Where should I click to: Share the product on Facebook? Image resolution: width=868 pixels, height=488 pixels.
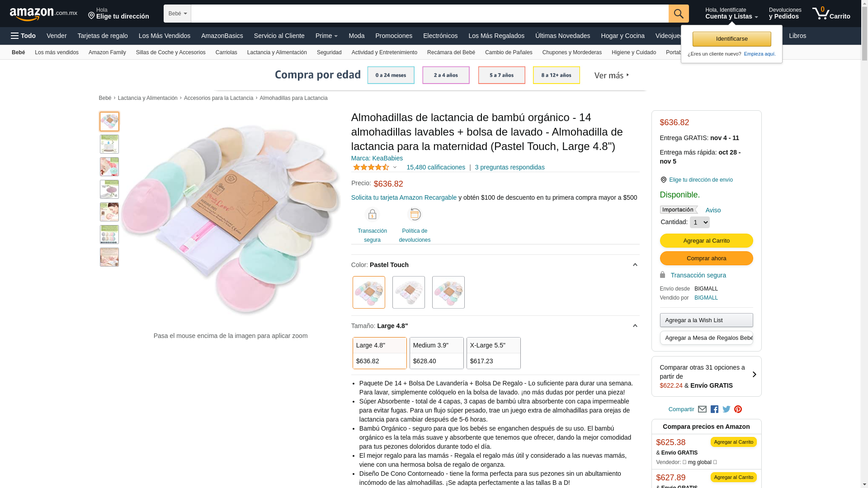click(714, 409)
